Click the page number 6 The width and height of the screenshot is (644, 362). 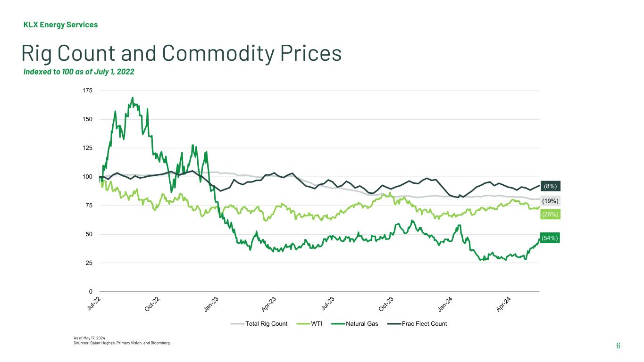[618, 346]
